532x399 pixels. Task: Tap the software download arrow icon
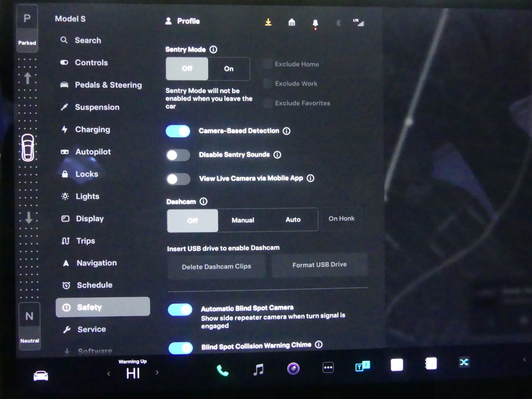click(x=268, y=22)
